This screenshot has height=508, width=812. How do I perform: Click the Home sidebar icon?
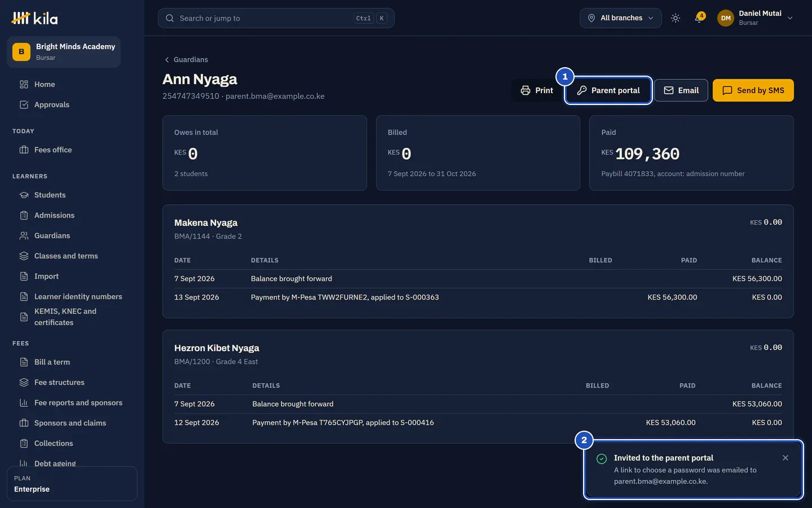(x=24, y=84)
